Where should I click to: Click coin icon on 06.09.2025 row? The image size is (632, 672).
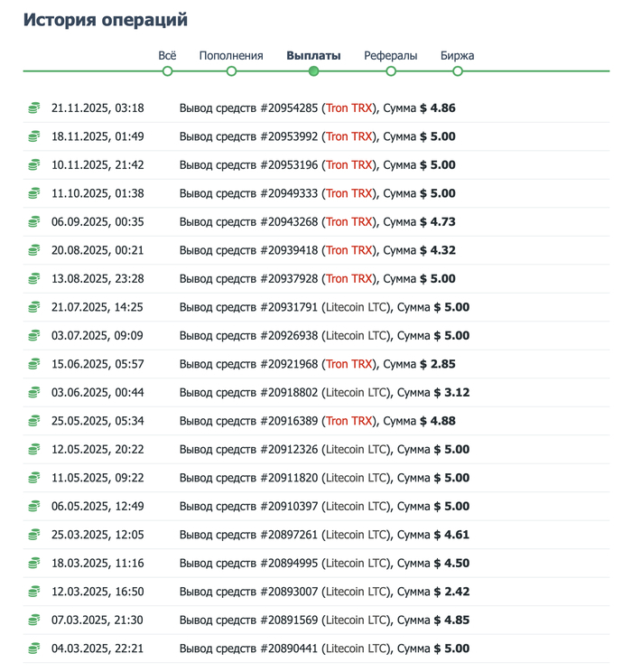(34, 222)
